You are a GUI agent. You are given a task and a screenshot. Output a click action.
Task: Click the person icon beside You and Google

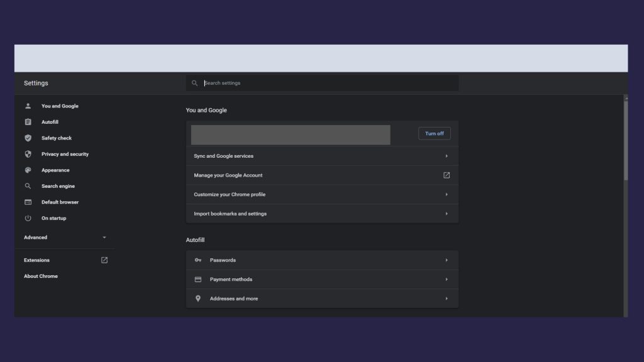28,106
